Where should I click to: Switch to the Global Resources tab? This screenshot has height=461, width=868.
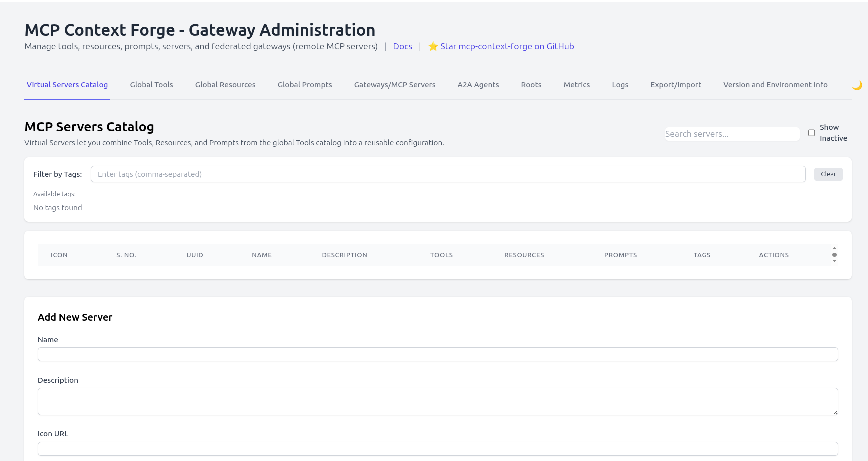point(225,85)
